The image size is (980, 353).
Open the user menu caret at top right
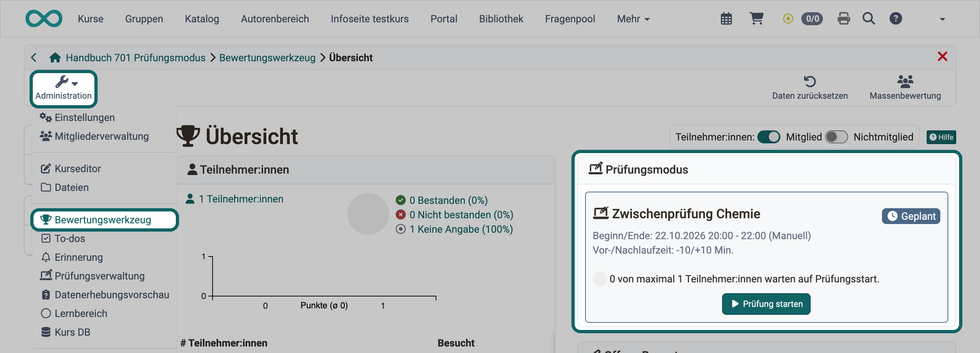(x=942, y=19)
